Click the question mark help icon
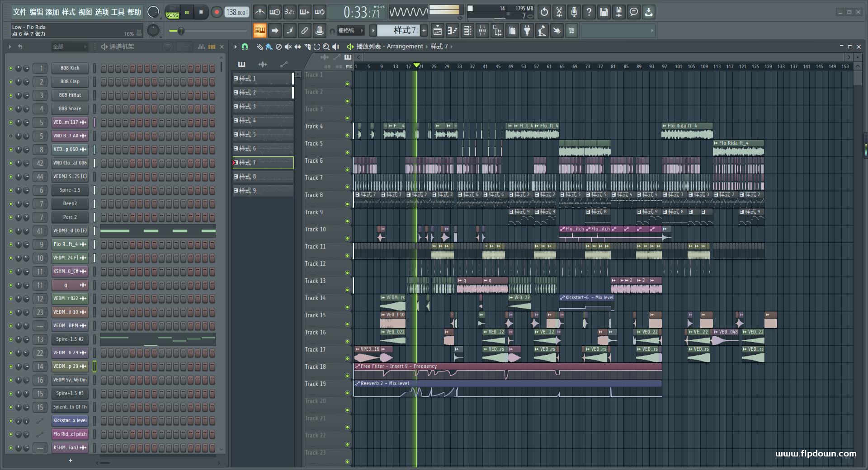 [x=589, y=12]
